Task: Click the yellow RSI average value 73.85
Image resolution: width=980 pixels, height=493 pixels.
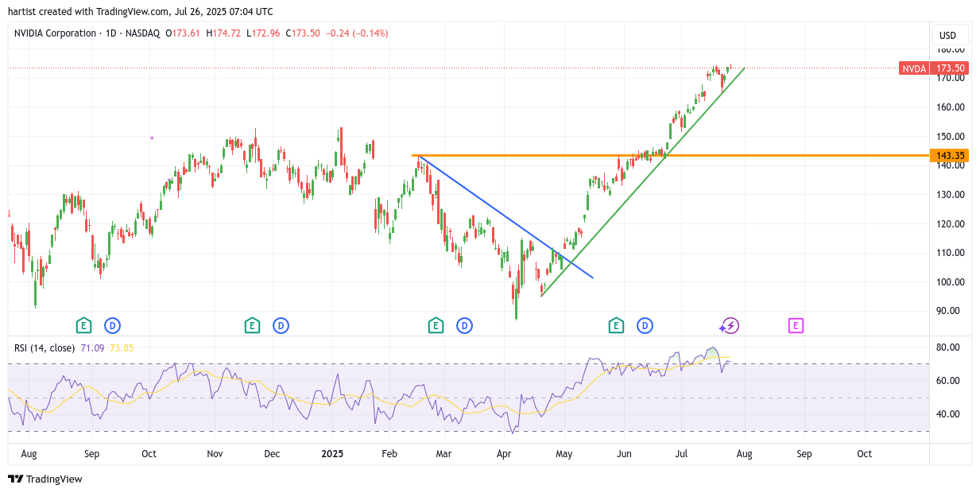Action: 122,347
